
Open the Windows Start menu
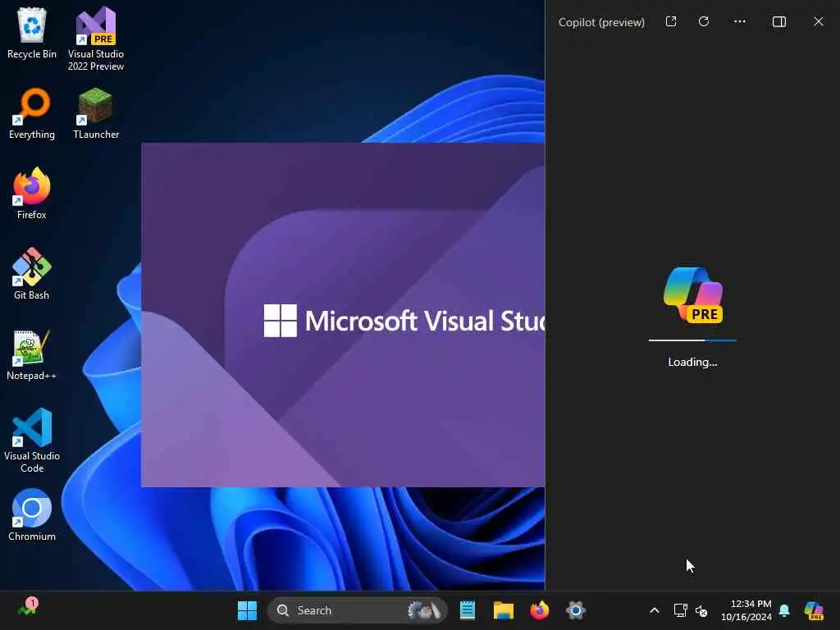coord(247,610)
